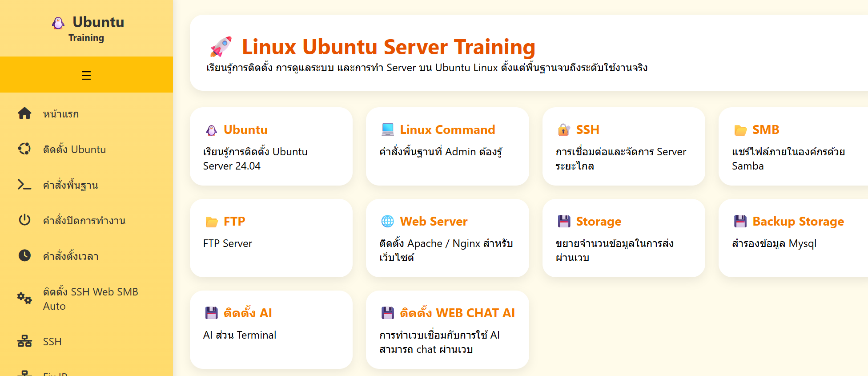
Task: Click the folder icon on the SMB card
Action: [740, 130]
